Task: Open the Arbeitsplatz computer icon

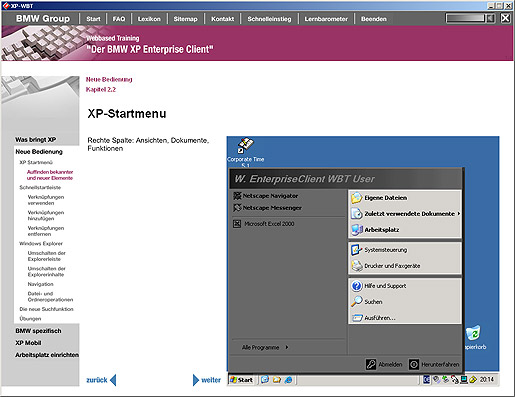Action: 357,230
